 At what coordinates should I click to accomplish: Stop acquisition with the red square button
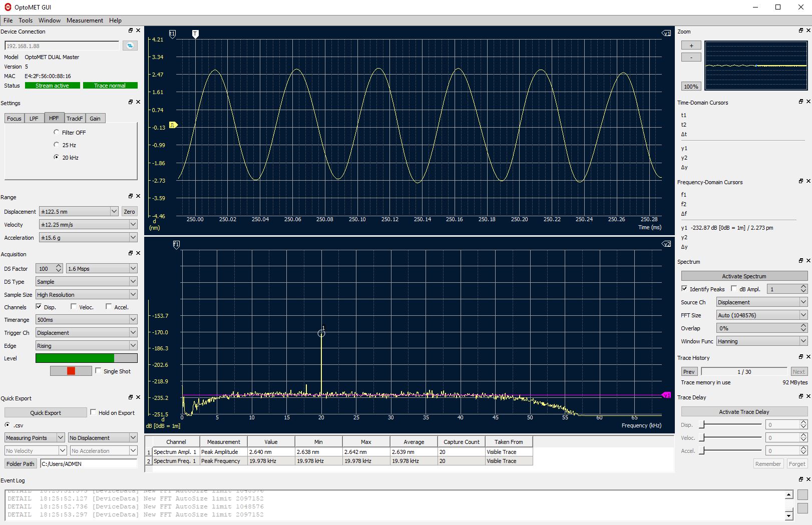(71, 371)
